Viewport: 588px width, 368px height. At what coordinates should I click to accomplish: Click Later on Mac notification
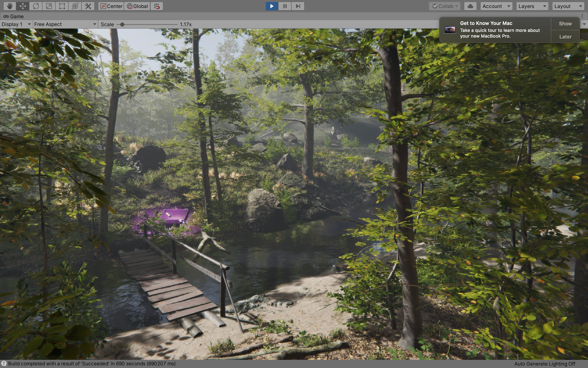[565, 37]
